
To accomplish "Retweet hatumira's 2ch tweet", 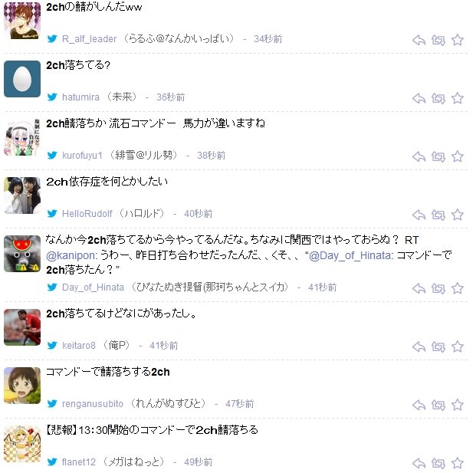I will 438,98.
